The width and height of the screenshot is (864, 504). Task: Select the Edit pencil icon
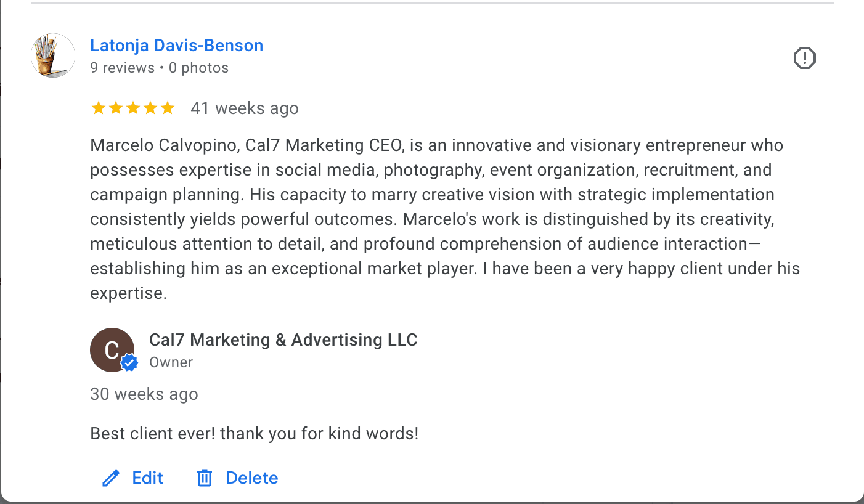click(x=110, y=478)
